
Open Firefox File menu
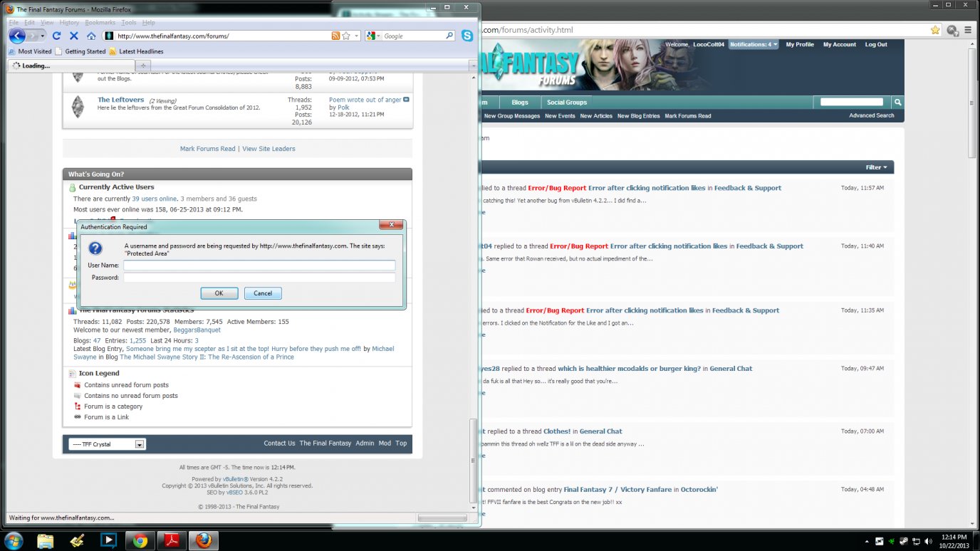(14, 23)
